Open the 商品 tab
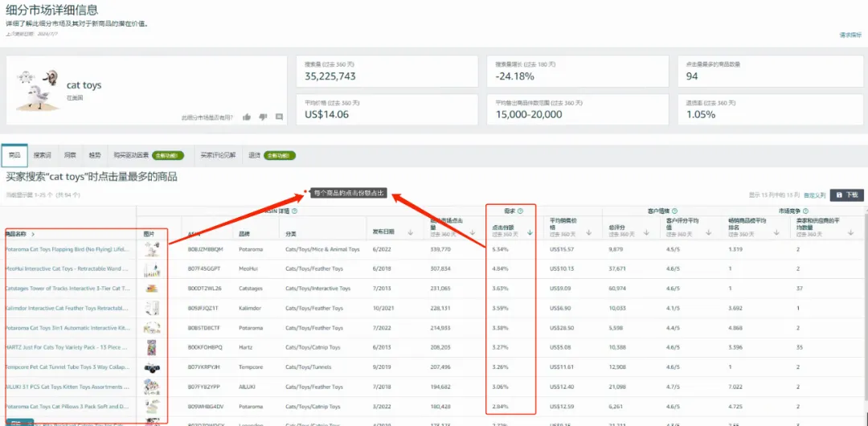Viewport: 868px width, 426px height. pos(14,156)
